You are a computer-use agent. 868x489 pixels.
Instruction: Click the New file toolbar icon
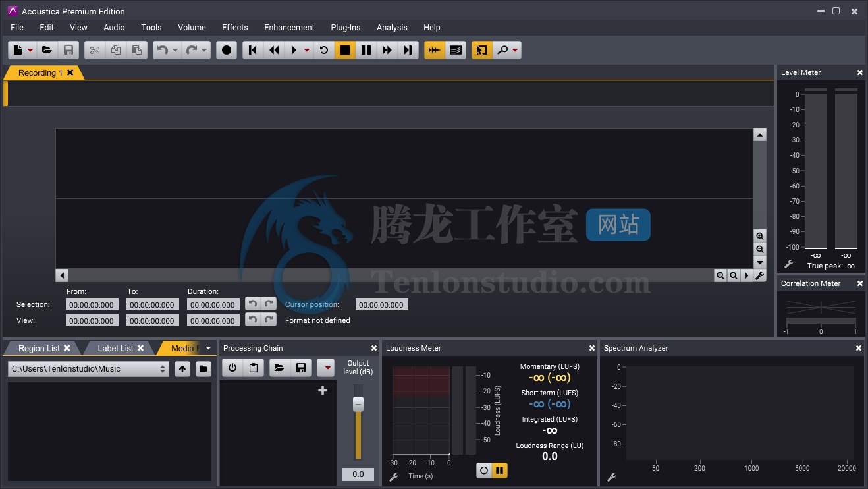point(18,50)
